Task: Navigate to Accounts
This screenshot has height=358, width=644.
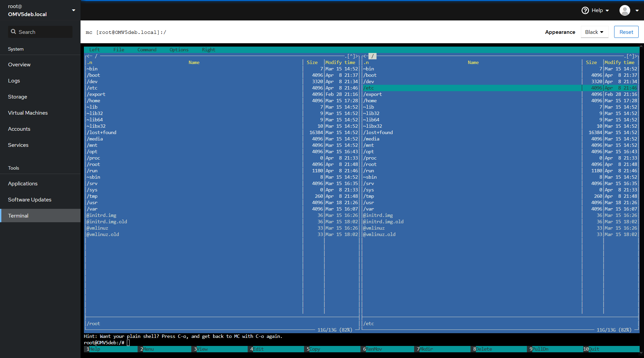Action: [x=40, y=129]
